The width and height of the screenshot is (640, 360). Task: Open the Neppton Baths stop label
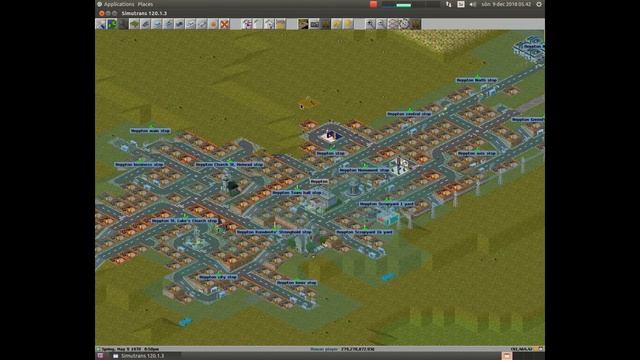(476, 80)
